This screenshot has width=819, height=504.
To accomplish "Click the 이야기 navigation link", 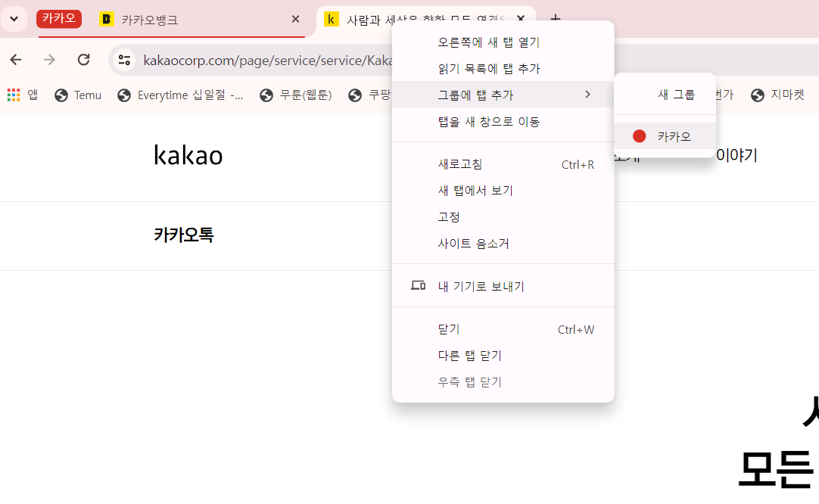I will click(736, 155).
